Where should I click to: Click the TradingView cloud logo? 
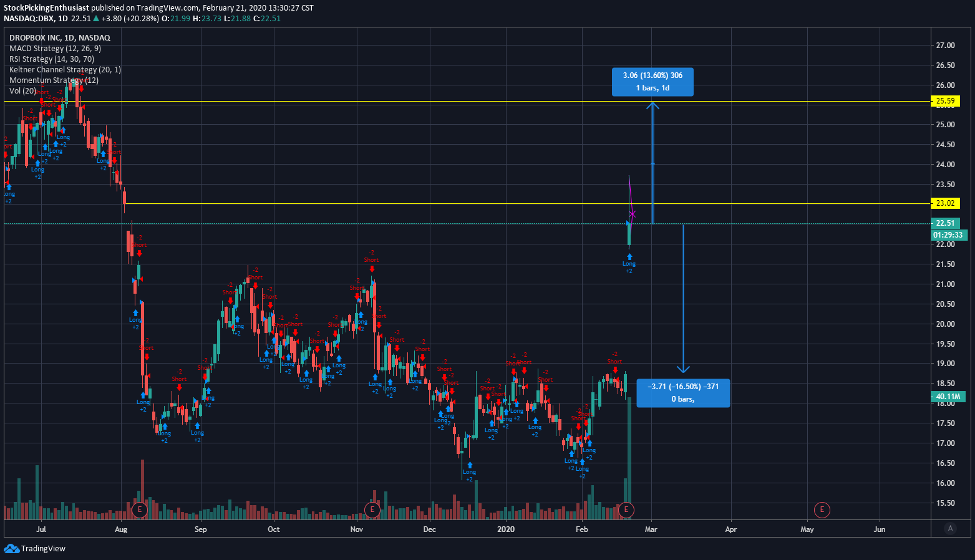pyautogui.click(x=11, y=549)
